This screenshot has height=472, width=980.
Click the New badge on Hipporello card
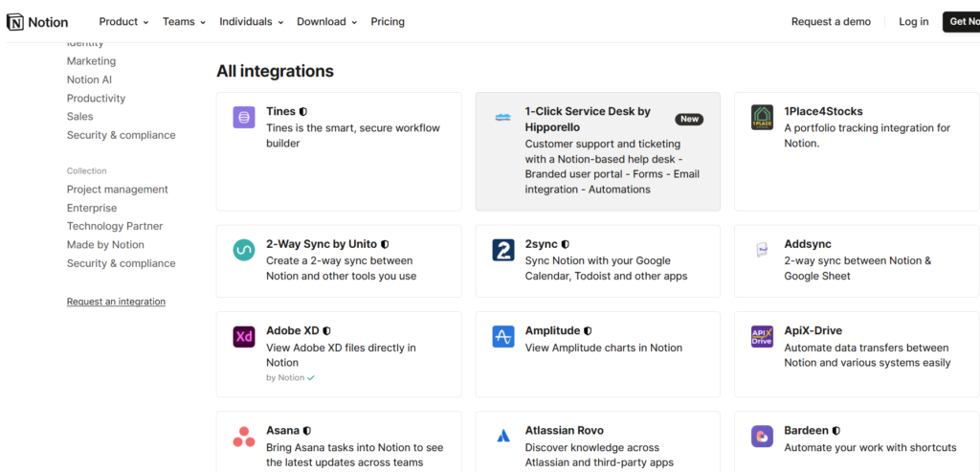click(689, 119)
